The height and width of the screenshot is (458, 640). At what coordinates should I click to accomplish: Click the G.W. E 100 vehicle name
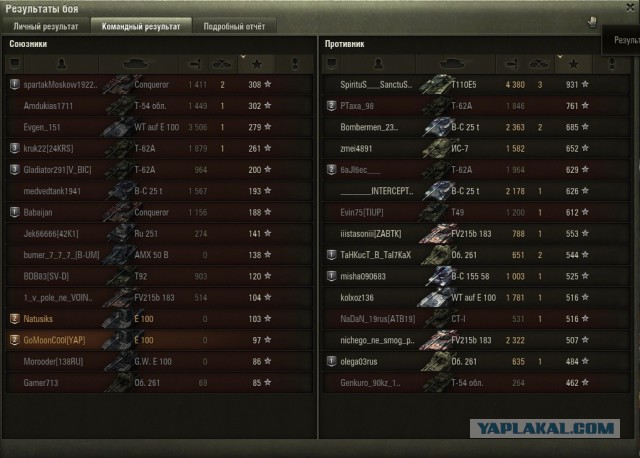153,362
